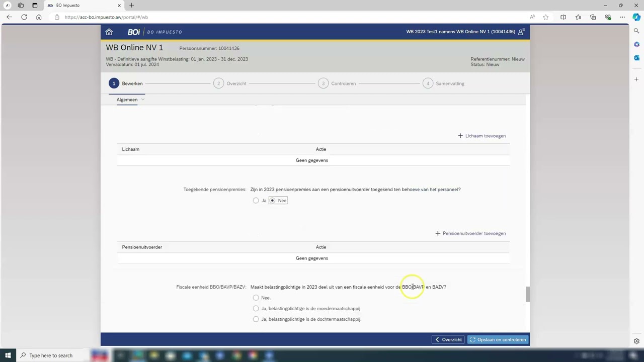
Task: Go to step 4 Samenvatting
Action: point(444,83)
